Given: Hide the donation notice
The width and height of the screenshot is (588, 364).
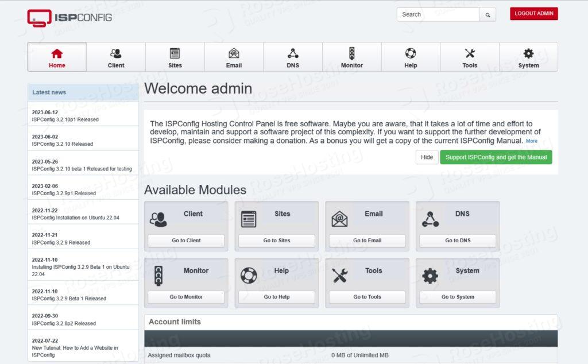Looking at the screenshot, I should tap(427, 157).
